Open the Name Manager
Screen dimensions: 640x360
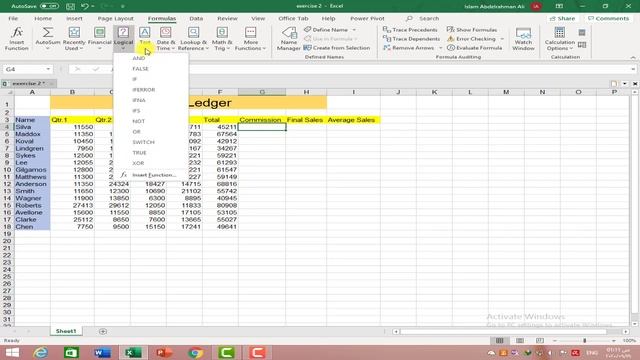click(x=289, y=39)
